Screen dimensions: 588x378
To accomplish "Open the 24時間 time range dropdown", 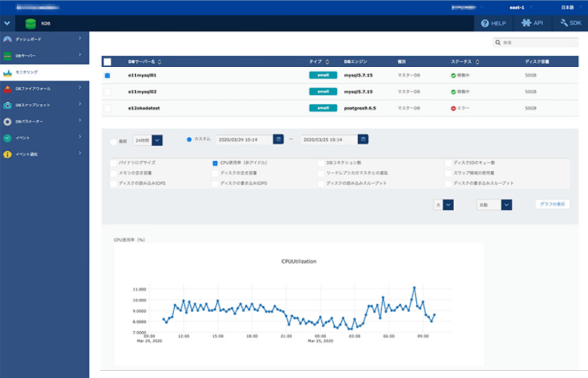I will pyautogui.click(x=157, y=140).
